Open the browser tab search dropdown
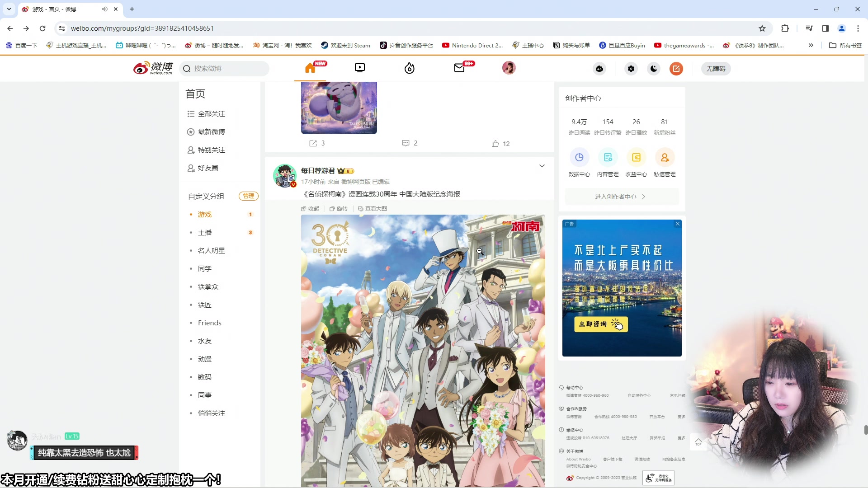 (9, 9)
